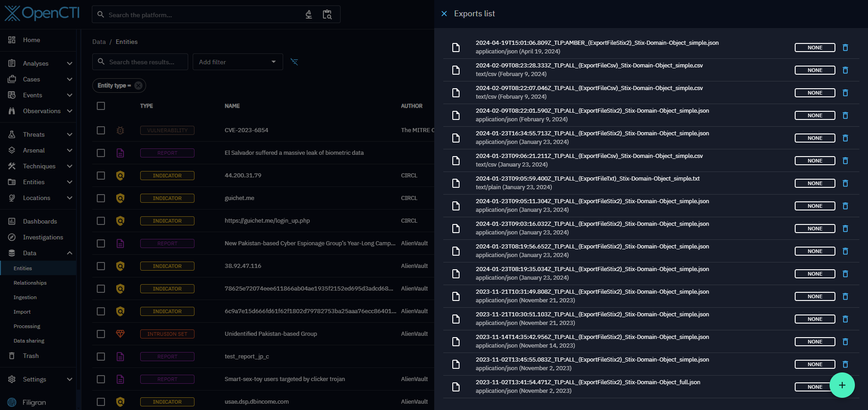Open the Add filter dropdown
The width and height of the screenshot is (868, 410).
coord(237,62)
